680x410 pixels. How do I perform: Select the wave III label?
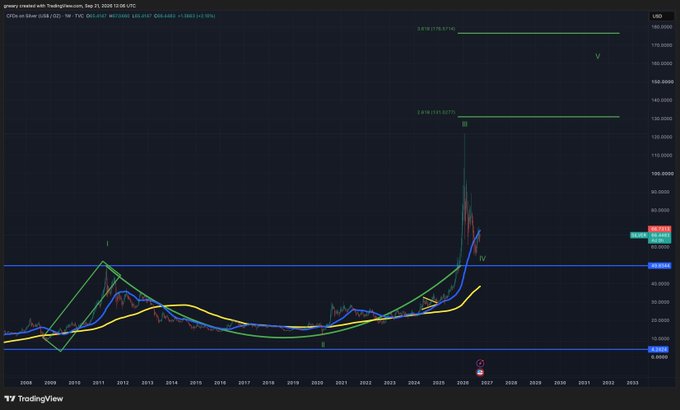465,124
